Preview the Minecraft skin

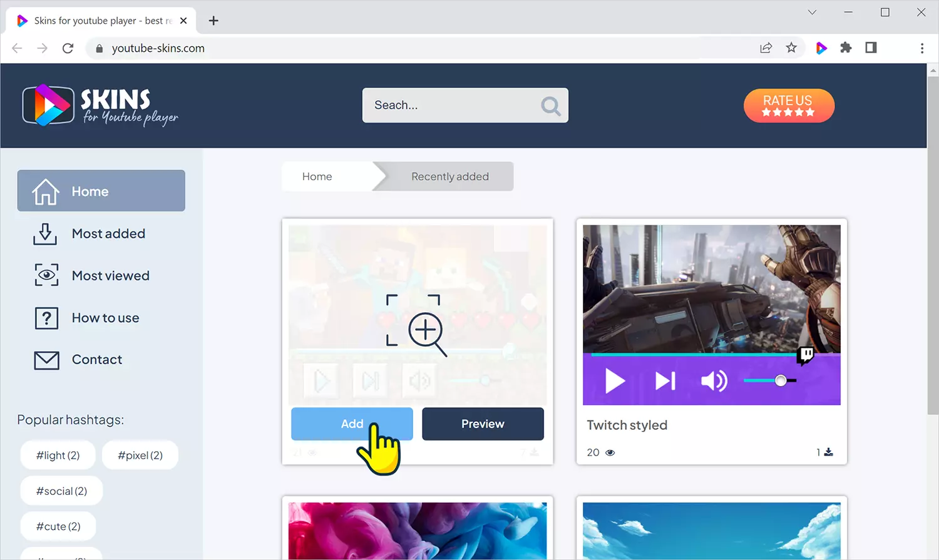[x=483, y=424]
